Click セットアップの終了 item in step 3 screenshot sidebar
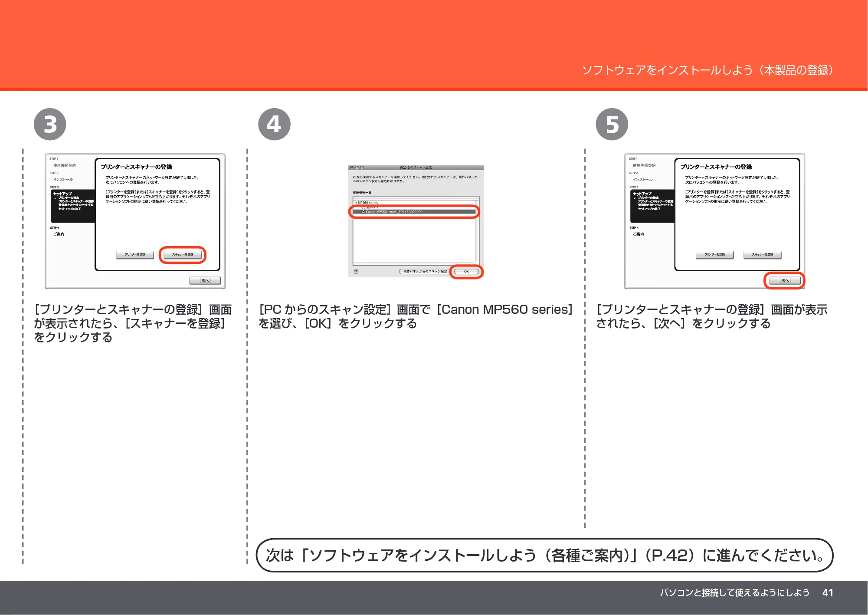868x615 pixels. pos(70,209)
